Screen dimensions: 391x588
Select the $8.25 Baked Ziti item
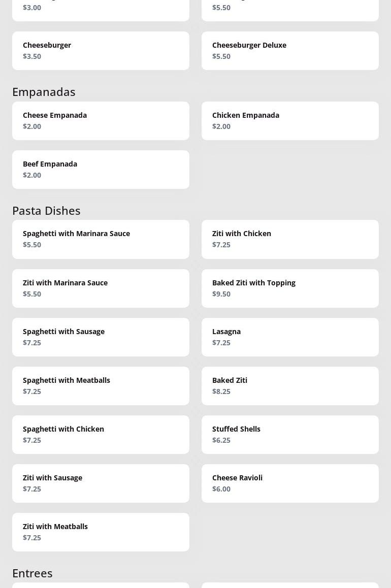(x=290, y=386)
